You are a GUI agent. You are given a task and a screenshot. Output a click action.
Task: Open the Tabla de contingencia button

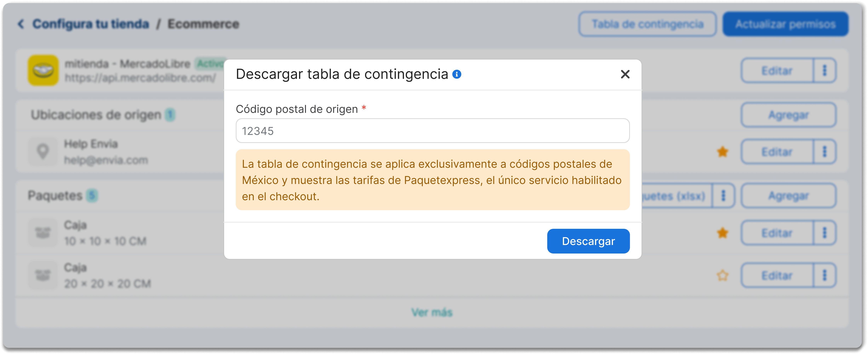tap(648, 24)
